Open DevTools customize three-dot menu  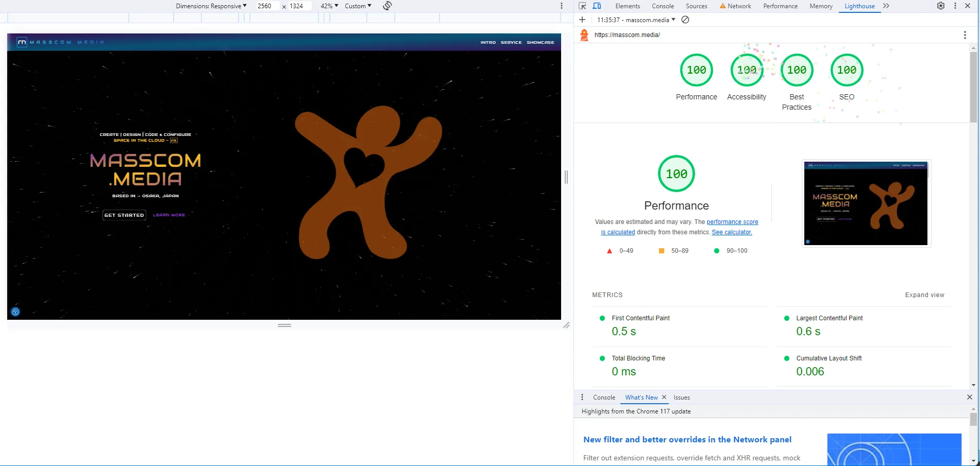pos(955,6)
